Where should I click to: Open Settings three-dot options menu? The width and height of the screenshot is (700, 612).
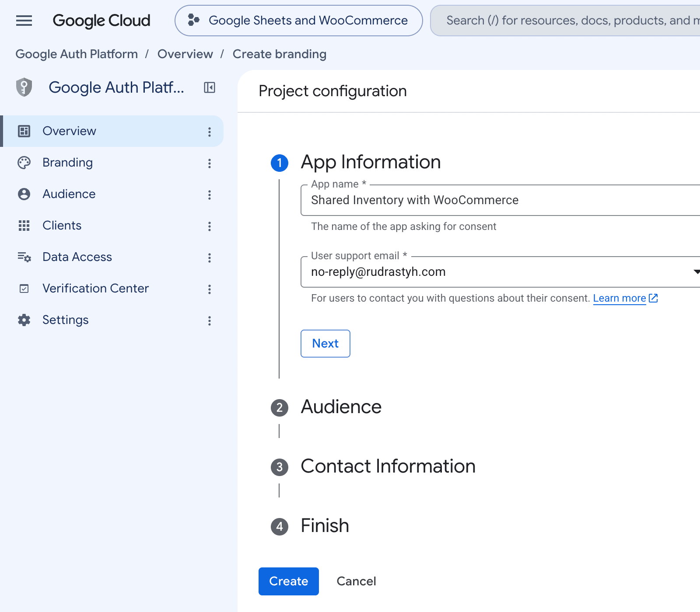[210, 320]
